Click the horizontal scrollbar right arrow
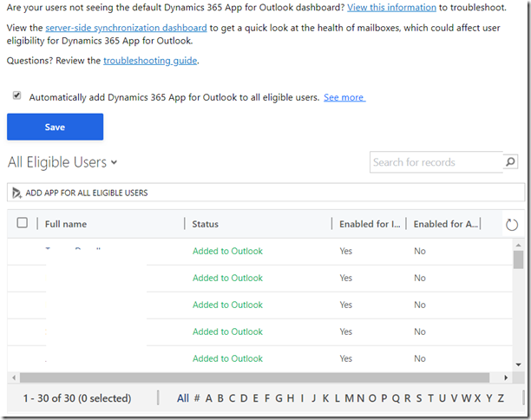 [x=506, y=377]
